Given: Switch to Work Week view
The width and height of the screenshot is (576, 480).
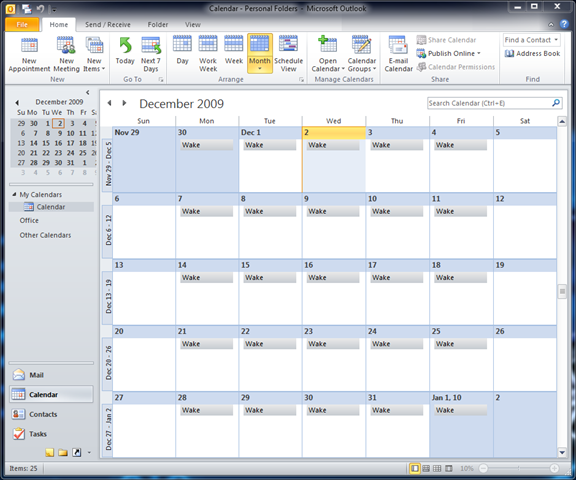Looking at the screenshot, I should click(208, 54).
